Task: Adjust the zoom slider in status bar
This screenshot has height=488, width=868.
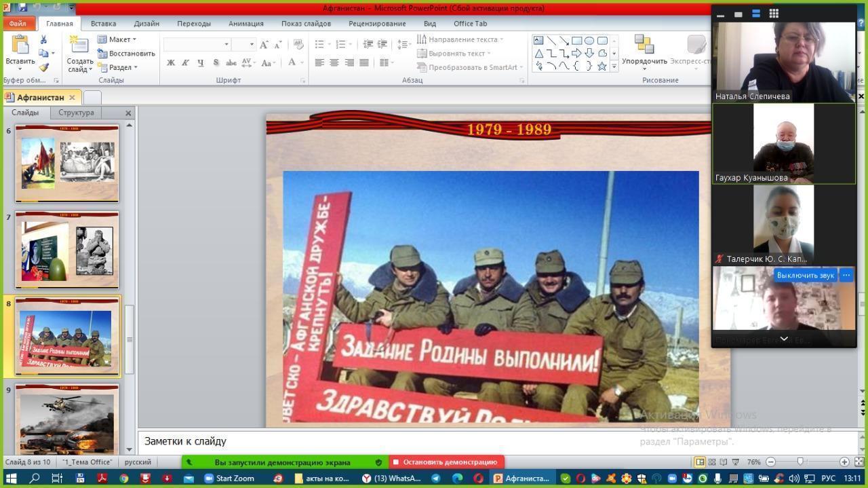Action: pos(800,462)
